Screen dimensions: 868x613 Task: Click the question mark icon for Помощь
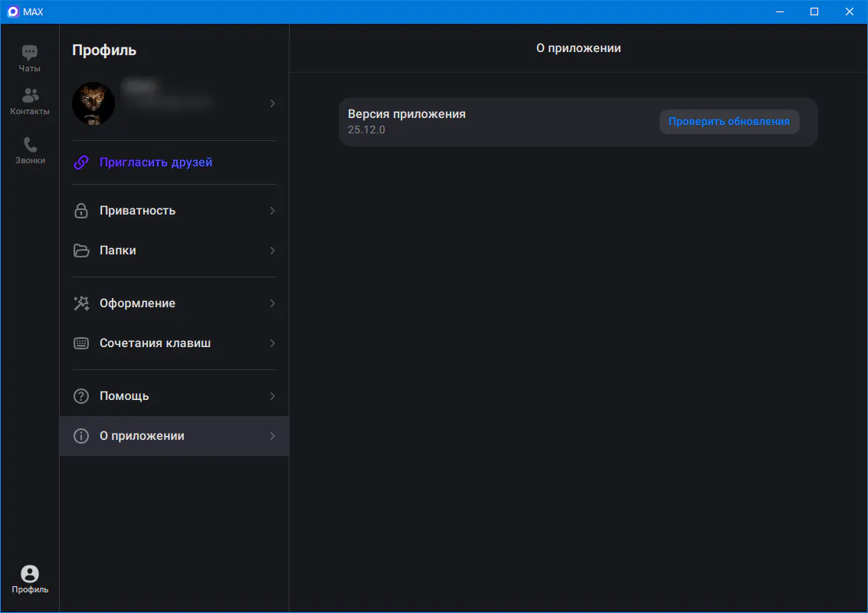(x=81, y=396)
